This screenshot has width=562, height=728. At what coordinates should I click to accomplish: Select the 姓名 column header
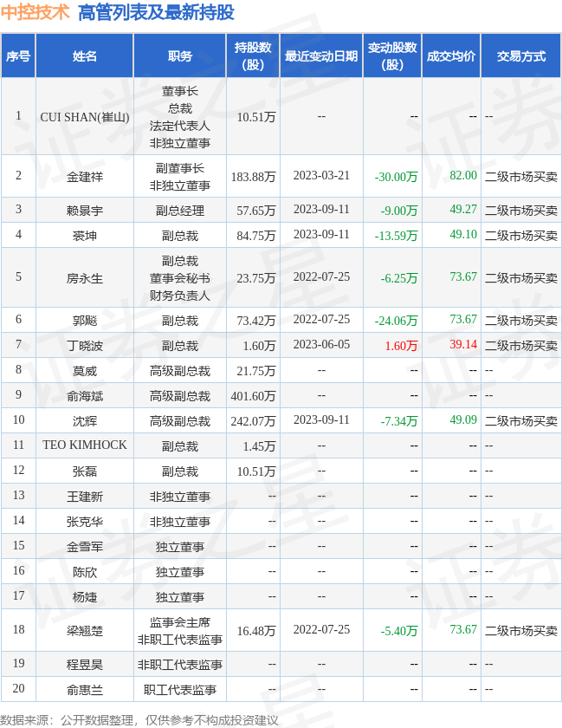85,56
